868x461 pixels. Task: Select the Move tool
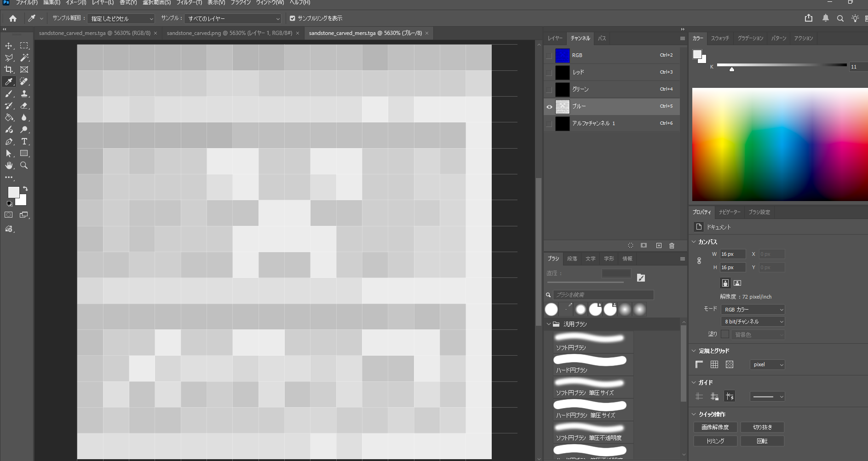[x=9, y=46]
